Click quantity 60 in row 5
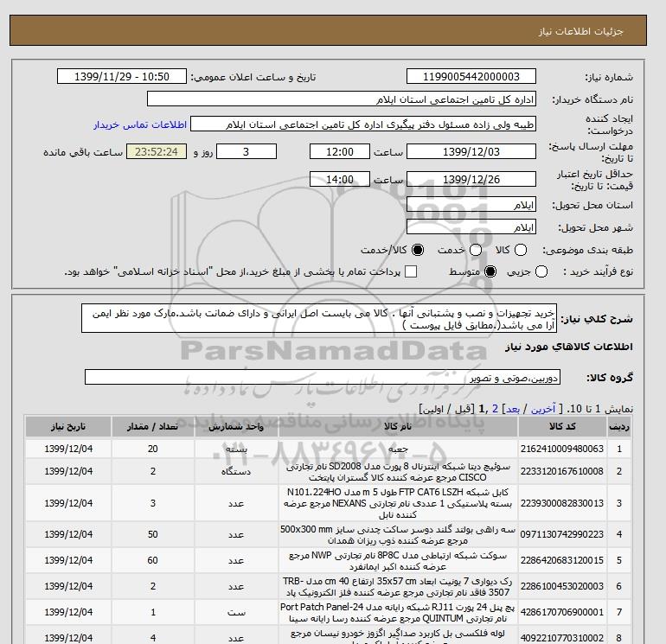 (153, 560)
